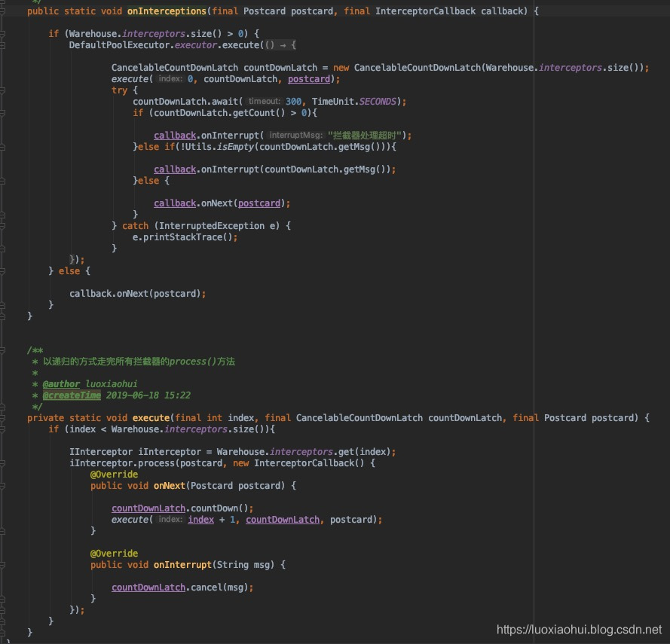Fold the index < Warehouse if block
Viewport: 670px width, 644px height.
pos(2,429)
